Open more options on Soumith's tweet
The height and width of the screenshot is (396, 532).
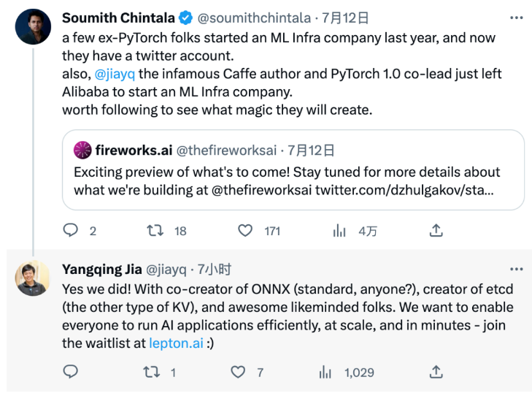517,18
